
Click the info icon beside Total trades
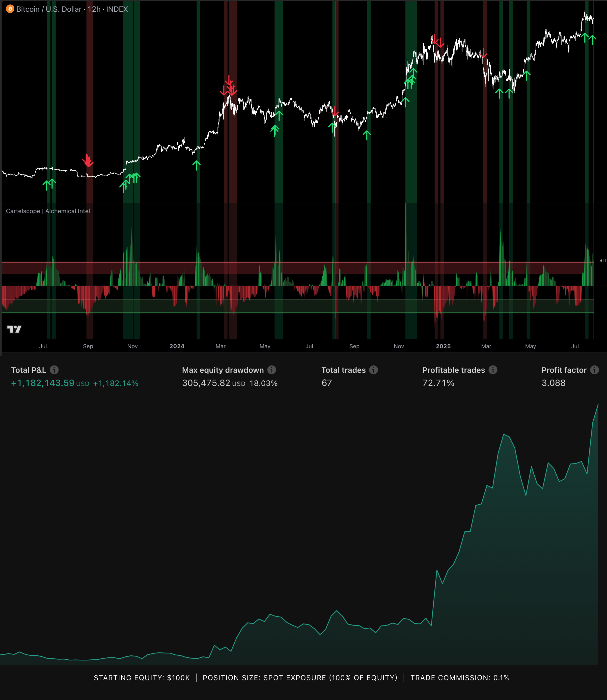pos(374,370)
